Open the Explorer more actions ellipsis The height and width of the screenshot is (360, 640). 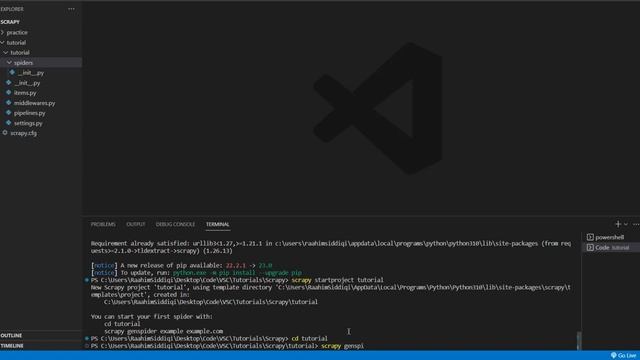71,9
